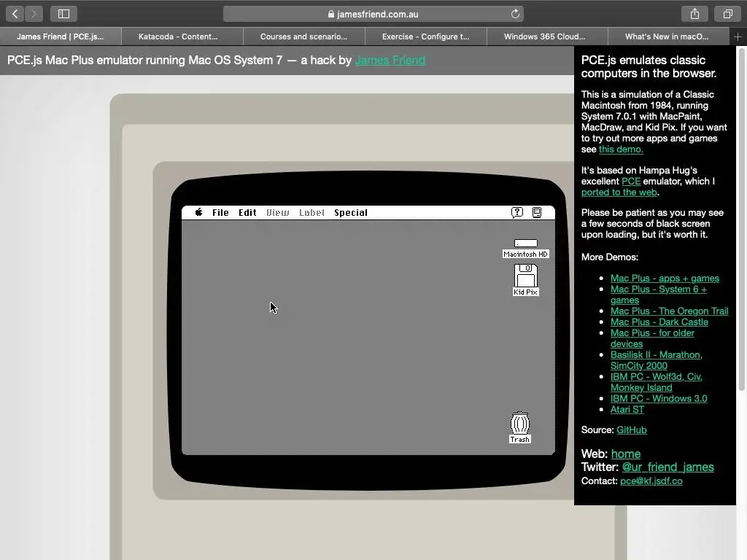
Task: Go forward with Safari's forward arrow
Action: (34, 14)
